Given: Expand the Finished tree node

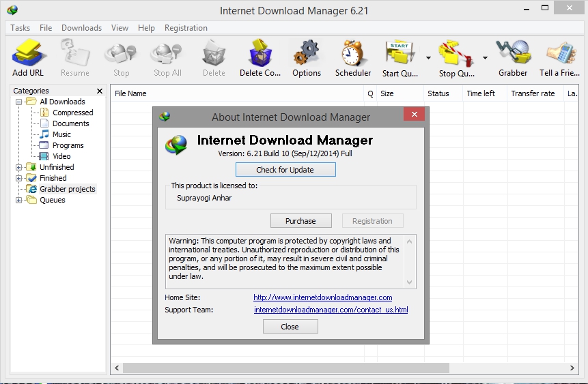Looking at the screenshot, I should click(x=18, y=178).
